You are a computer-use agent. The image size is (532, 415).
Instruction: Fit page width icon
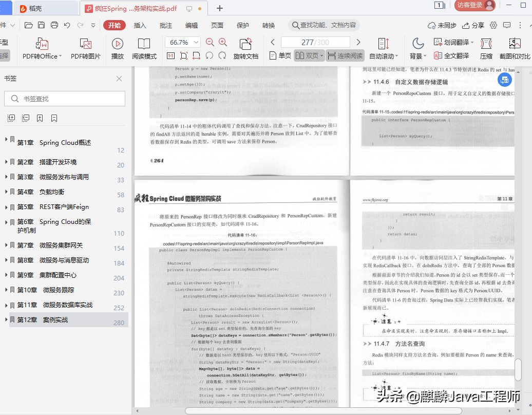coord(197,55)
